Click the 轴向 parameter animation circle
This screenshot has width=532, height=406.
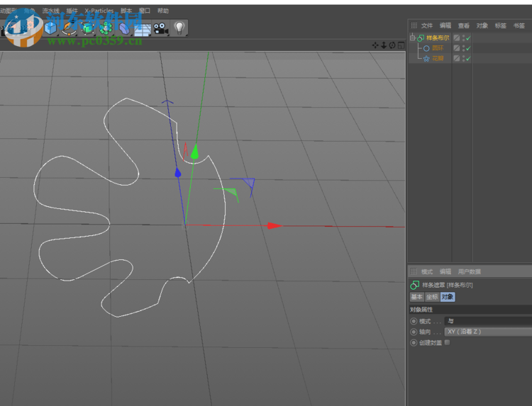point(414,332)
